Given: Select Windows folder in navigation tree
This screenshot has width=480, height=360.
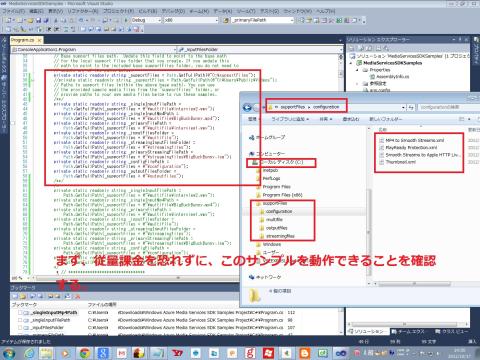Looking at the screenshot, I should [269, 244].
